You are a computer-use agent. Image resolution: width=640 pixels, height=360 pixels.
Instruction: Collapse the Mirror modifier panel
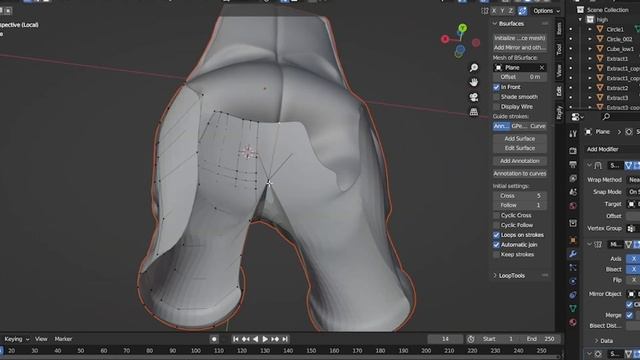[589, 244]
